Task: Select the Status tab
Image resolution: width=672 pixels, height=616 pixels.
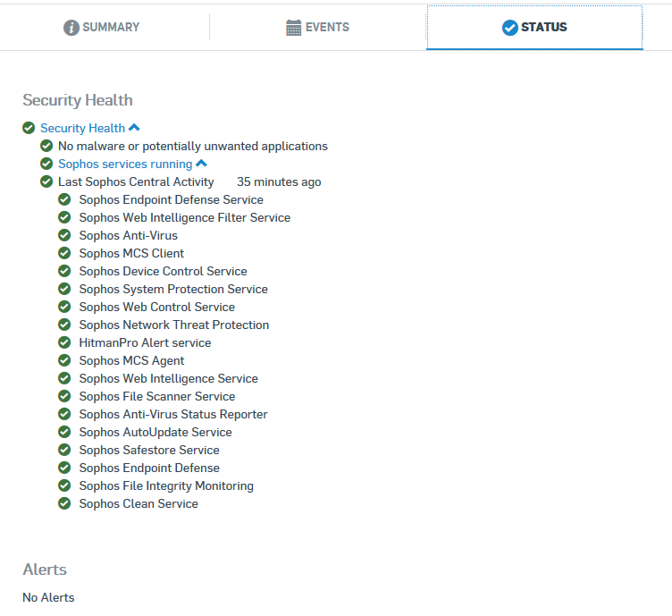Action: pyautogui.click(x=534, y=28)
